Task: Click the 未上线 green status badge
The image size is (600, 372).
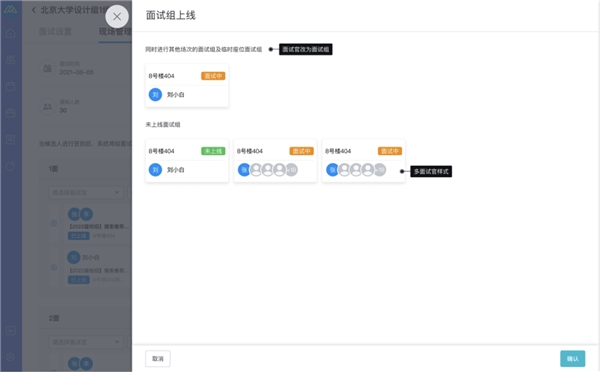Action: (x=213, y=151)
